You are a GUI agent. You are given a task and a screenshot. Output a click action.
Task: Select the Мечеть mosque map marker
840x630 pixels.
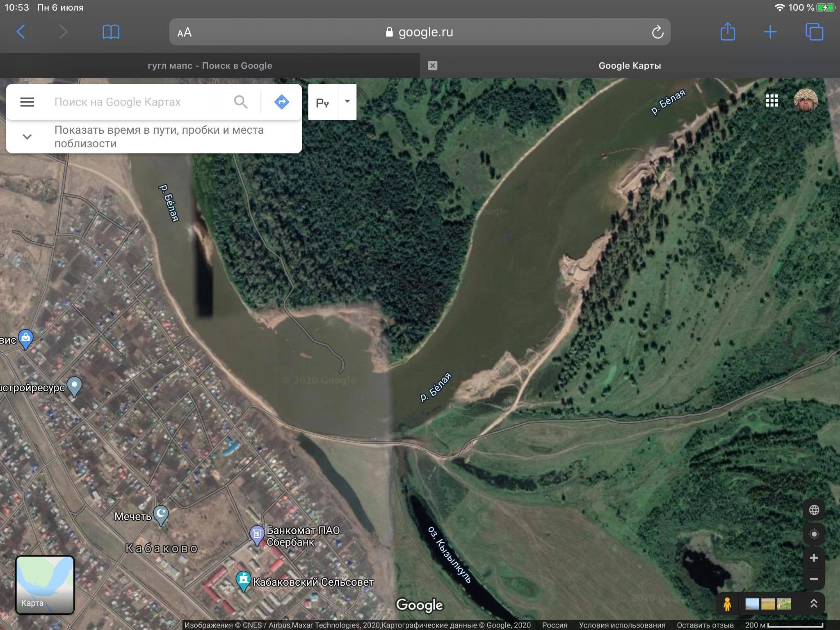point(161,514)
